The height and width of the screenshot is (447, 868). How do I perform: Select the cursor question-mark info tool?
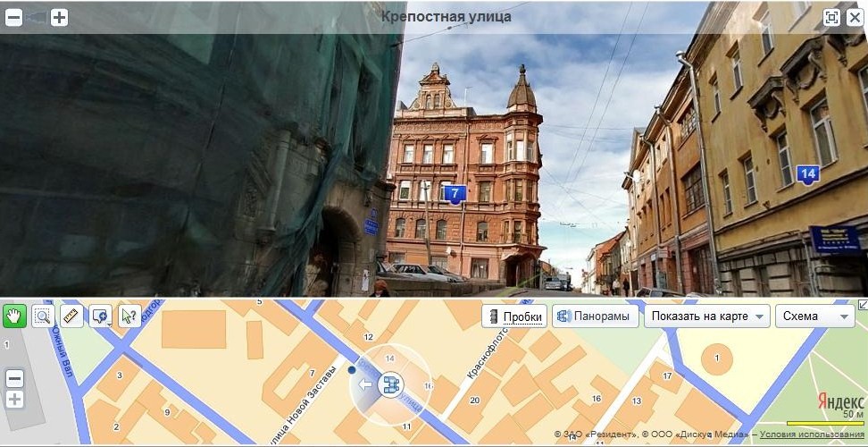pos(129,316)
